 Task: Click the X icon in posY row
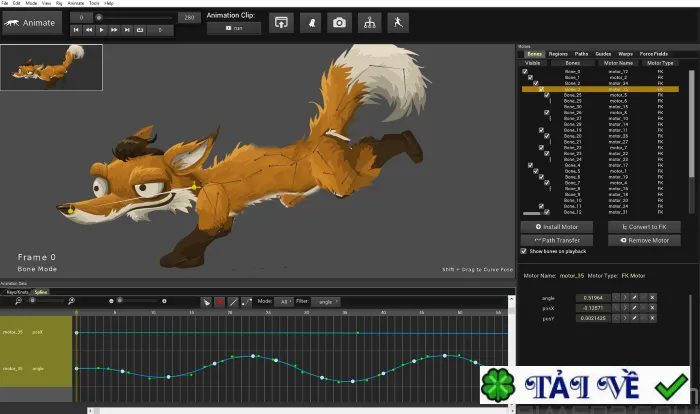point(652,318)
